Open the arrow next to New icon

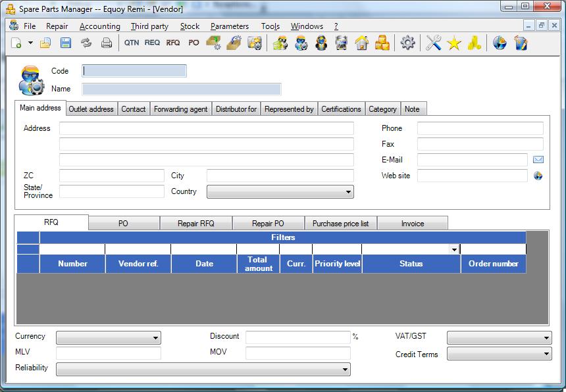[x=31, y=43]
